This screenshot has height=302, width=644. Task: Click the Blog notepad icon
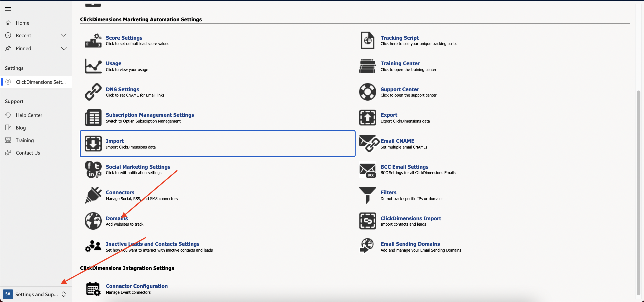pos(8,128)
